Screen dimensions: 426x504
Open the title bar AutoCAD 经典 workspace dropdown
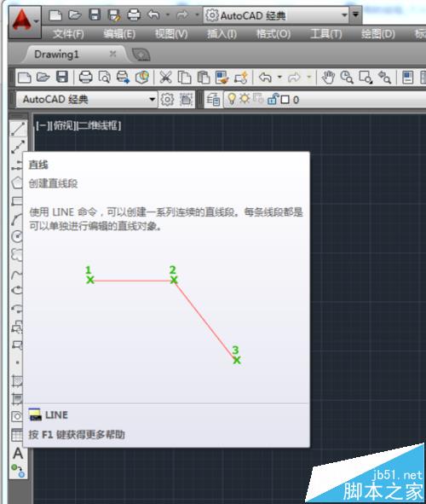pyautogui.click(x=276, y=15)
